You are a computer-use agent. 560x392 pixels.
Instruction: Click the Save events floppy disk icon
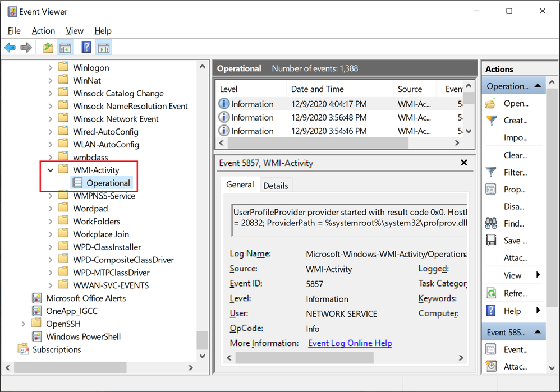point(491,240)
